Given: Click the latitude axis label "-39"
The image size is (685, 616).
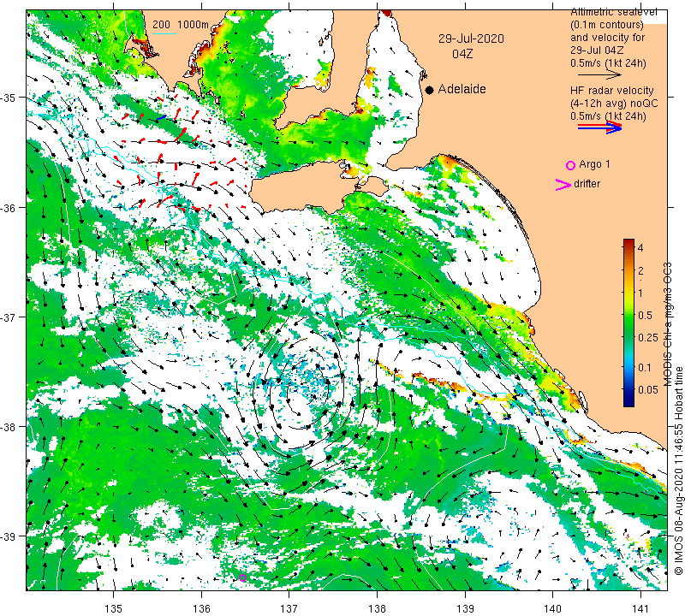Looking at the screenshot, I should (x=8, y=536).
